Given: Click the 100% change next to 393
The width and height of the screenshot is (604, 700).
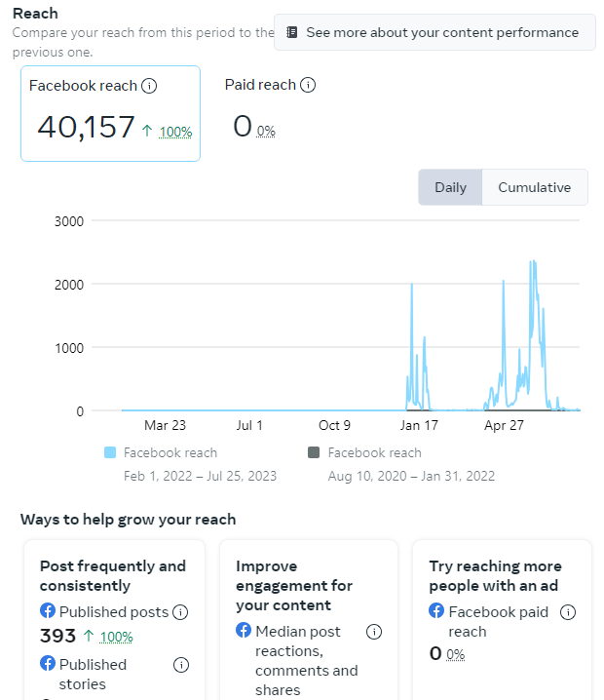Looking at the screenshot, I should 116,637.
